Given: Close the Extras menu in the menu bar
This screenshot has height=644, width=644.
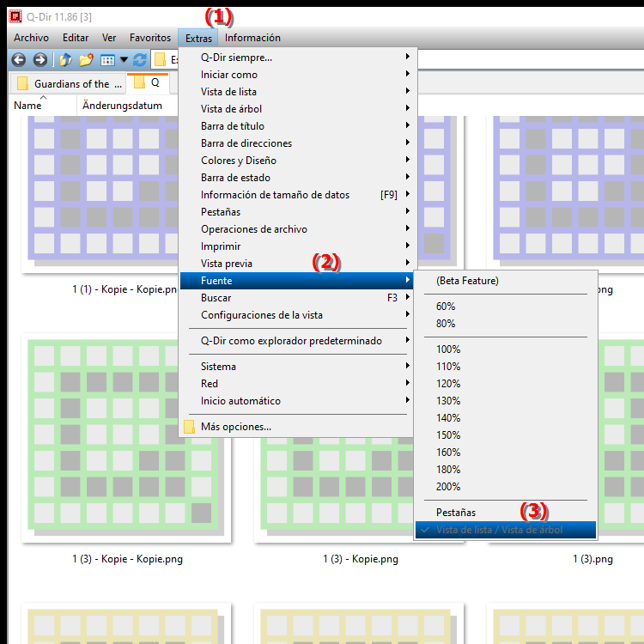Looking at the screenshot, I should coord(198,38).
